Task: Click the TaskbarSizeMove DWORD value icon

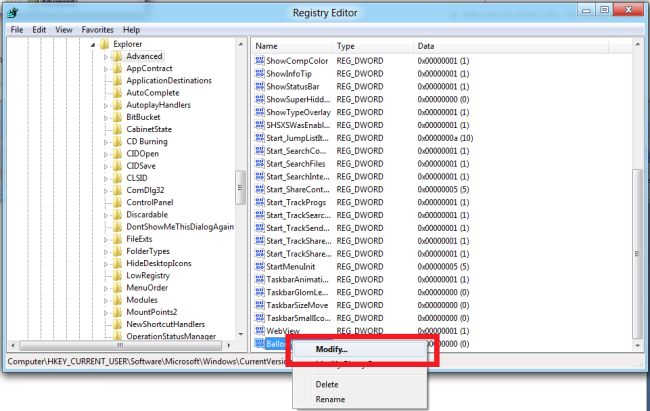Action: pos(260,305)
